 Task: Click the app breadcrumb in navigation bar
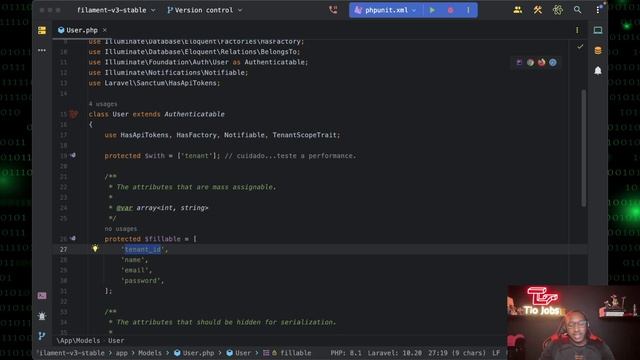coord(122,353)
